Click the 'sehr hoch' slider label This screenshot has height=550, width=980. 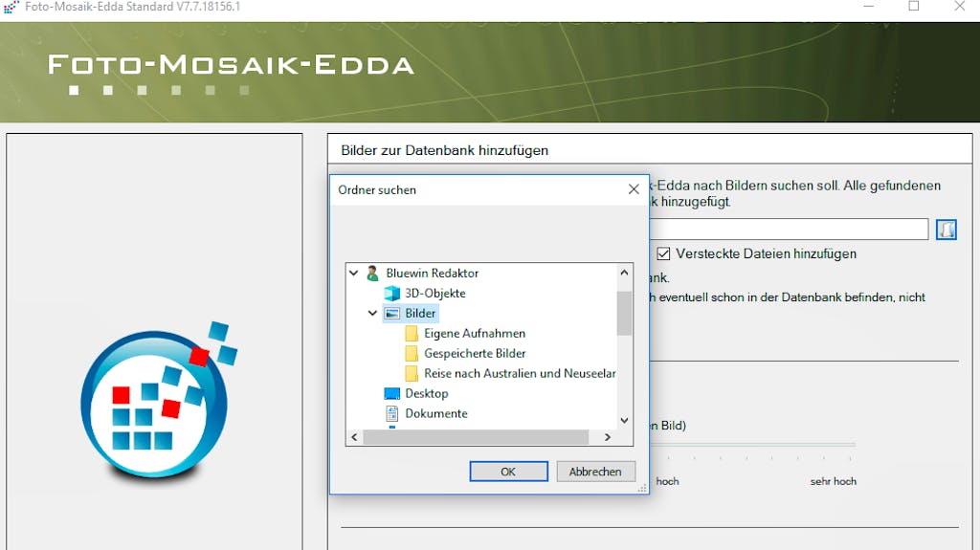click(x=834, y=481)
